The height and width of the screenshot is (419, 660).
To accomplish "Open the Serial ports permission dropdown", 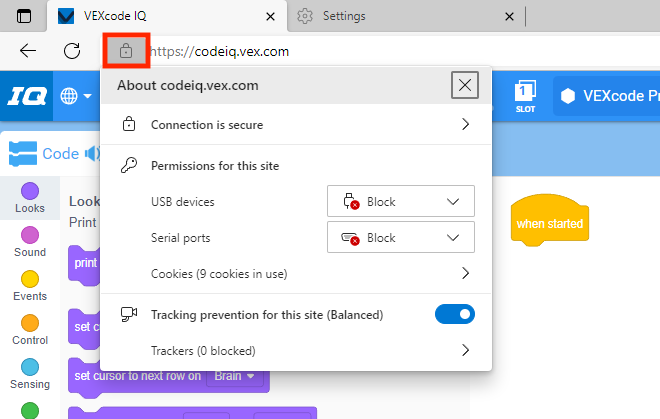I will click(x=400, y=238).
